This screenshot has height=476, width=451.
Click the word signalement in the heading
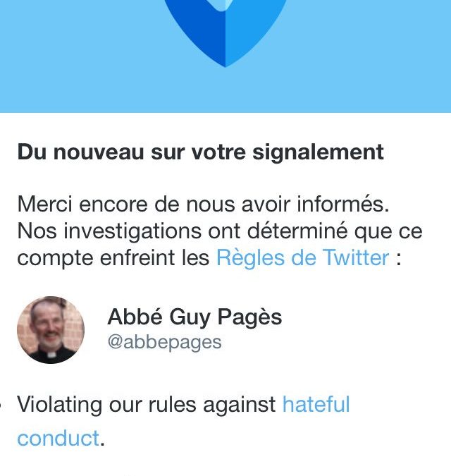coord(319,153)
